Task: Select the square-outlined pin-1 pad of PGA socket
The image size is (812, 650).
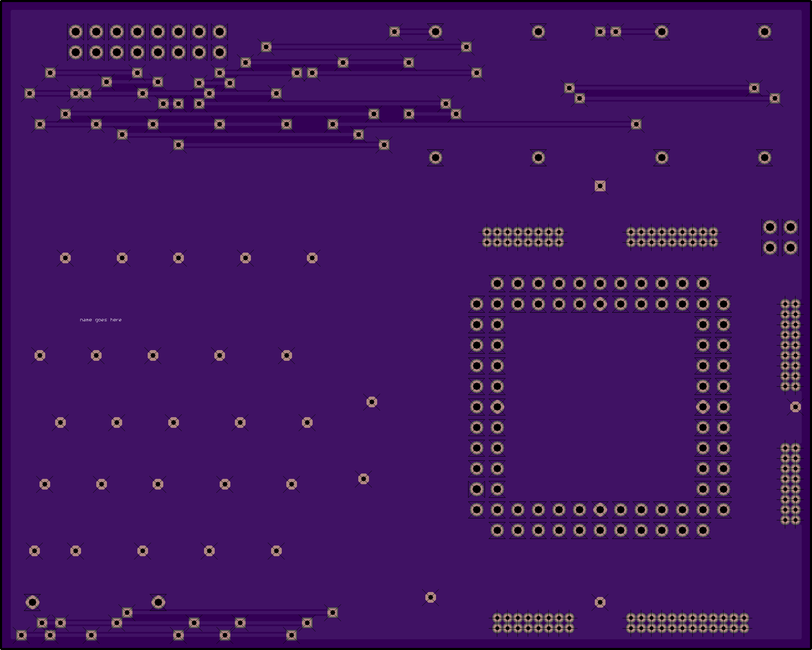Action: (476, 489)
